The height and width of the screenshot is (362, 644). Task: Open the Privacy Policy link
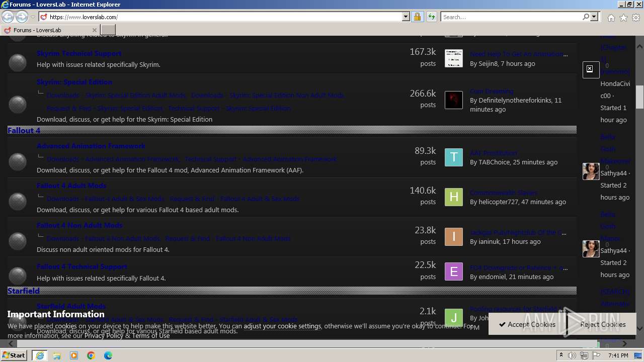pos(104,335)
